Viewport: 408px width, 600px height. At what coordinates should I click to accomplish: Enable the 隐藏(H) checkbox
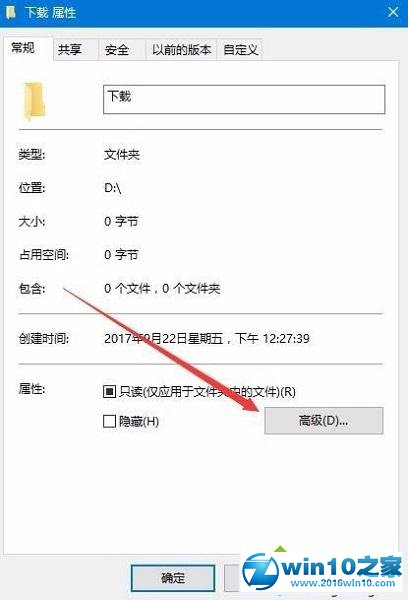pyautogui.click(x=109, y=421)
